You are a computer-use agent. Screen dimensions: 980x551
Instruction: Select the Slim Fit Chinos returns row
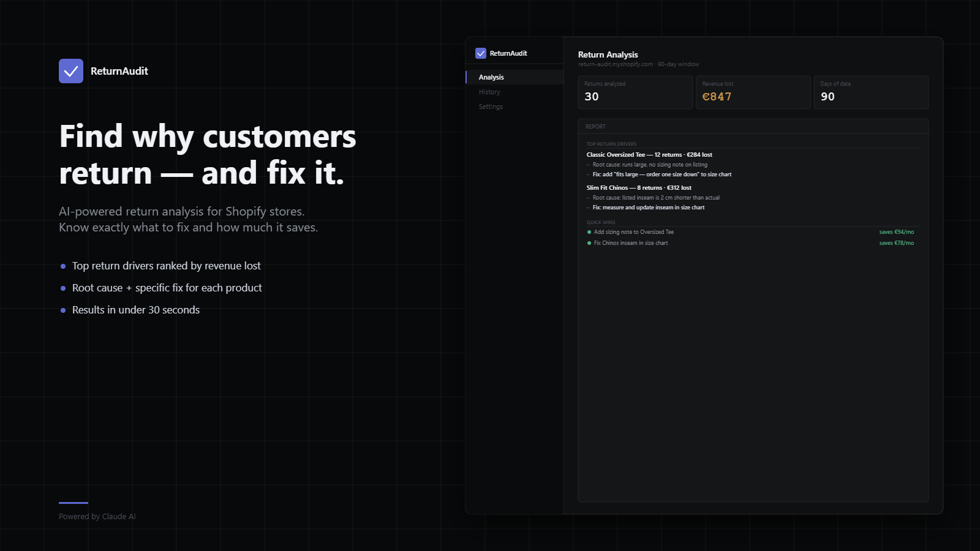[x=639, y=188]
